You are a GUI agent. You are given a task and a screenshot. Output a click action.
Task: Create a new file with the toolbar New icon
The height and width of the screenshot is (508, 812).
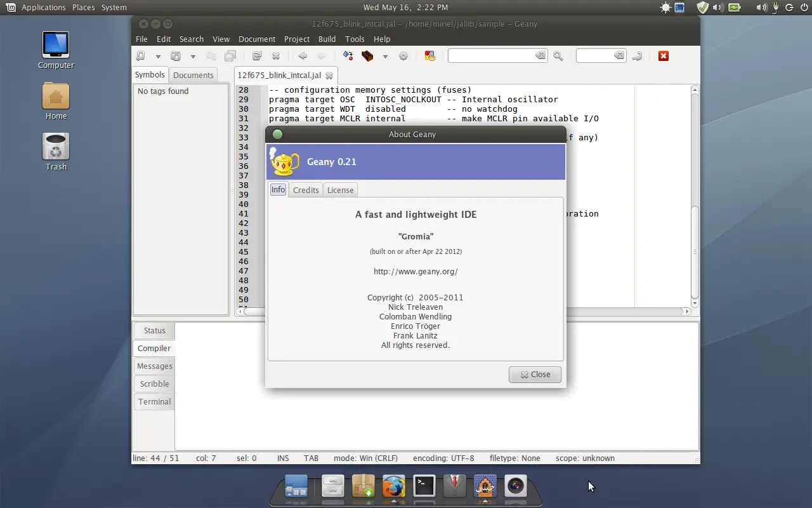pos(141,56)
